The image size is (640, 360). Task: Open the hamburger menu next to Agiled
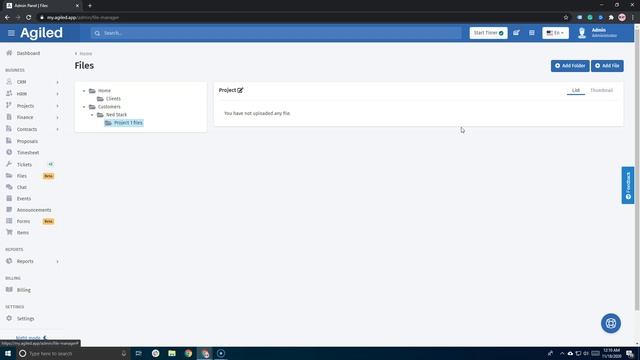click(x=11, y=33)
